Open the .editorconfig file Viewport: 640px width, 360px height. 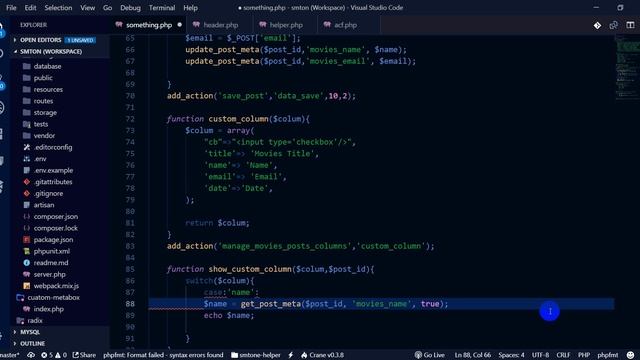pyautogui.click(x=53, y=147)
